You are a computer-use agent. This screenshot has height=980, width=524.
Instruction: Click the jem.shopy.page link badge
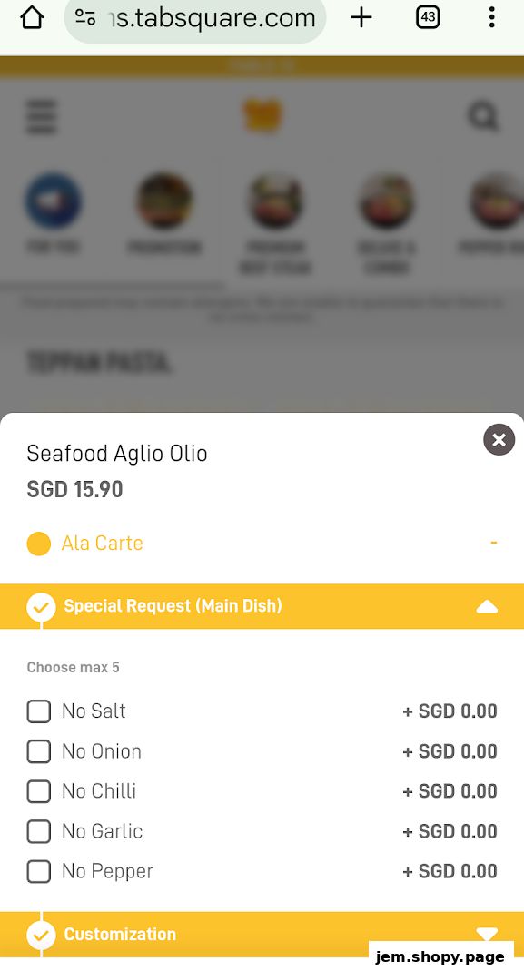[440, 956]
